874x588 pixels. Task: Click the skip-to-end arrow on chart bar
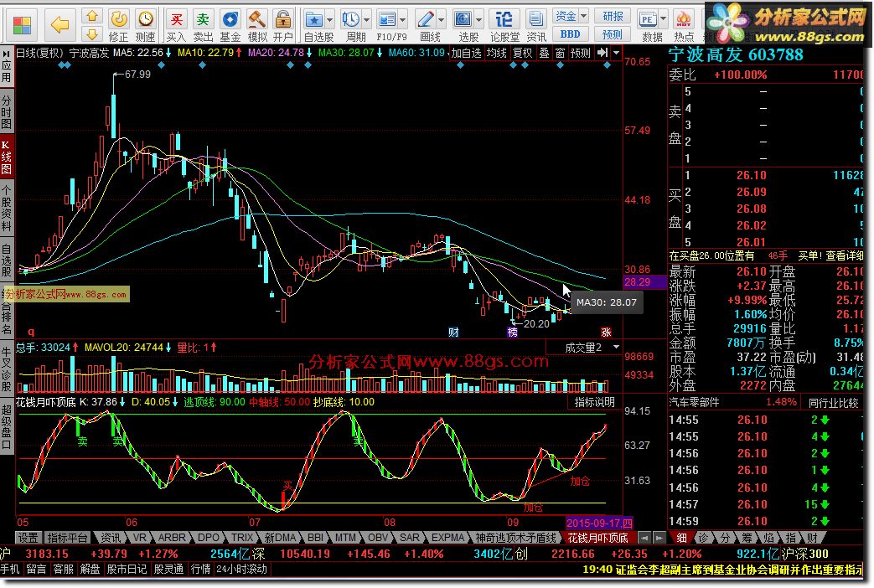click(602, 53)
